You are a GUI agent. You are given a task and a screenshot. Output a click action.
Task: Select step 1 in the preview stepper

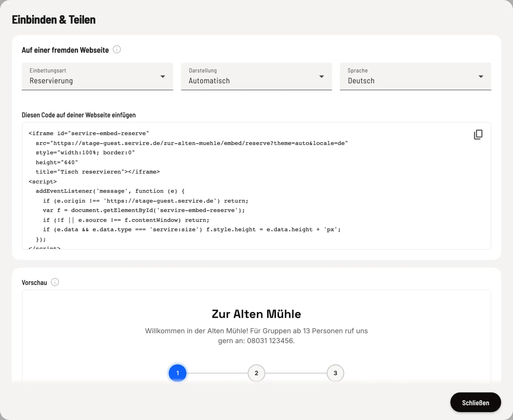point(178,373)
